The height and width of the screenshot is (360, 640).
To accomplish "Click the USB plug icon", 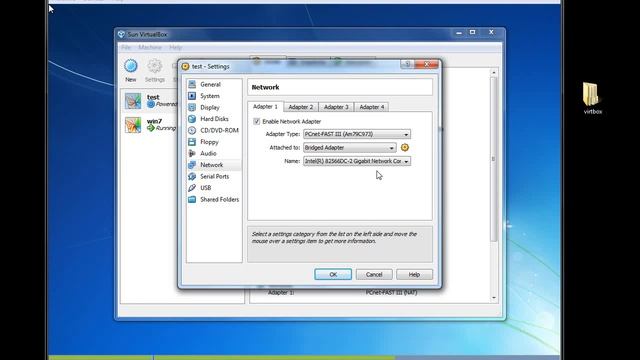I will pos(192,188).
